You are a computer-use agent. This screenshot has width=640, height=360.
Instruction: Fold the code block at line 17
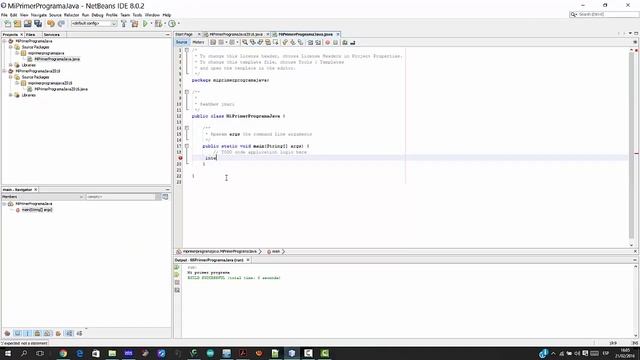(187, 146)
